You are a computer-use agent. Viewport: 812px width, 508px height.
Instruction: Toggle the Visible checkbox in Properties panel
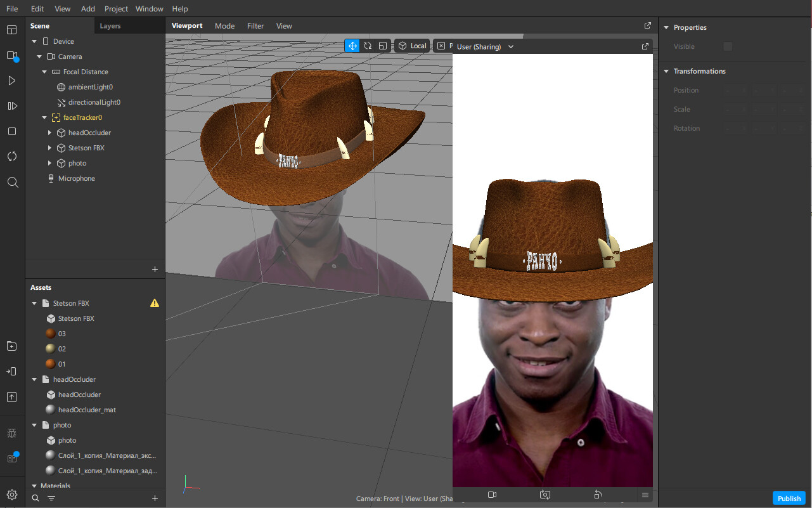pyautogui.click(x=727, y=46)
